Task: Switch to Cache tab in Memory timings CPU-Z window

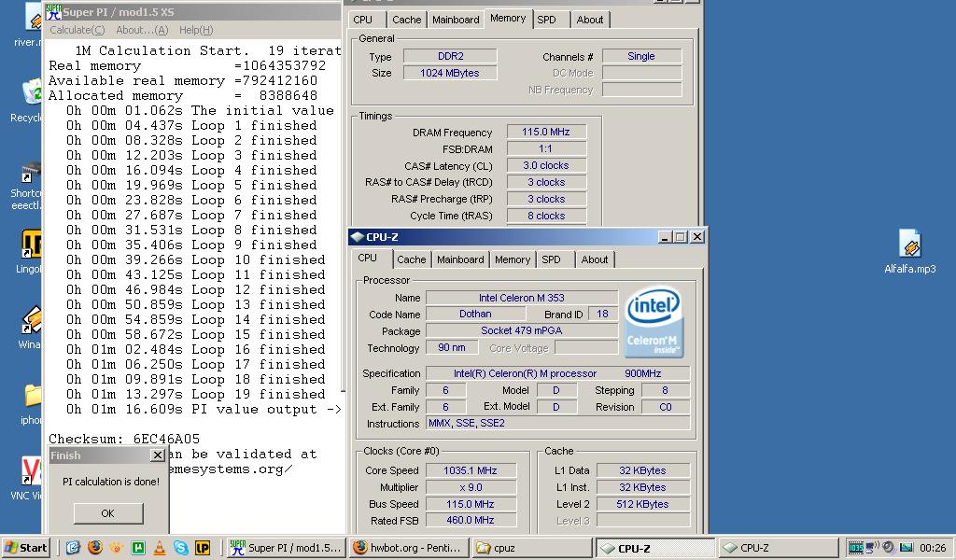Action: pyautogui.click(x=407, y=20)
